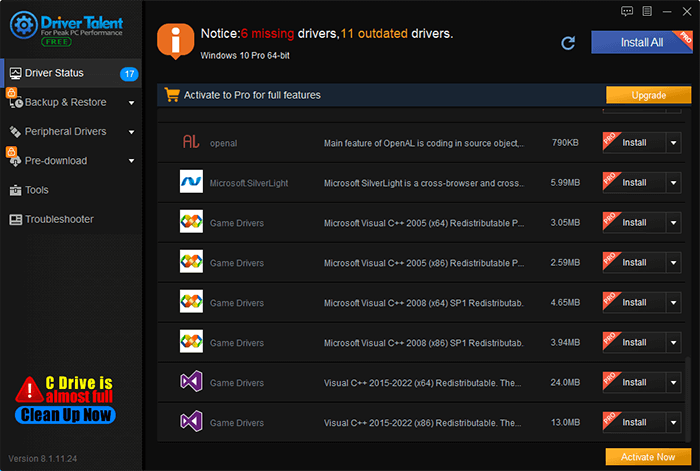Open install options dropdown for openal
The height and width of the screenshot is (471, 700).
point(673,143)
